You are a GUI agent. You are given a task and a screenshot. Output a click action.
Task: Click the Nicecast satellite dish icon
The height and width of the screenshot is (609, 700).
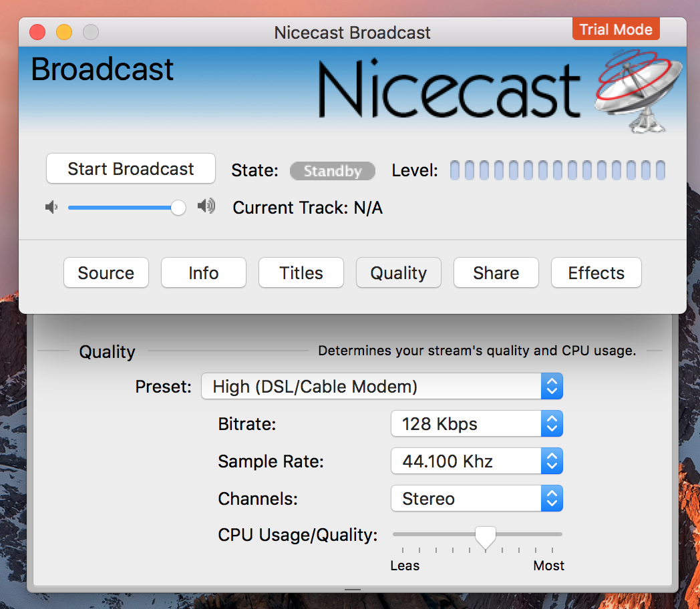pos(639,91)
